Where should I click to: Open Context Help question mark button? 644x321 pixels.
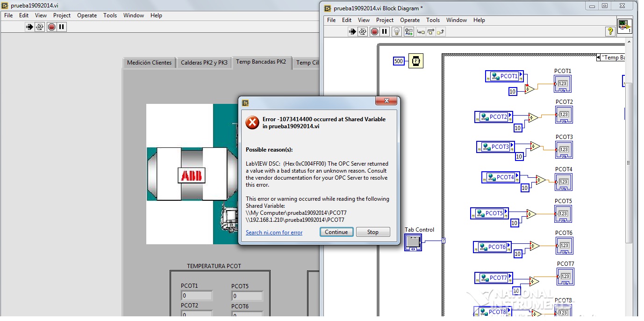point(610,31)
